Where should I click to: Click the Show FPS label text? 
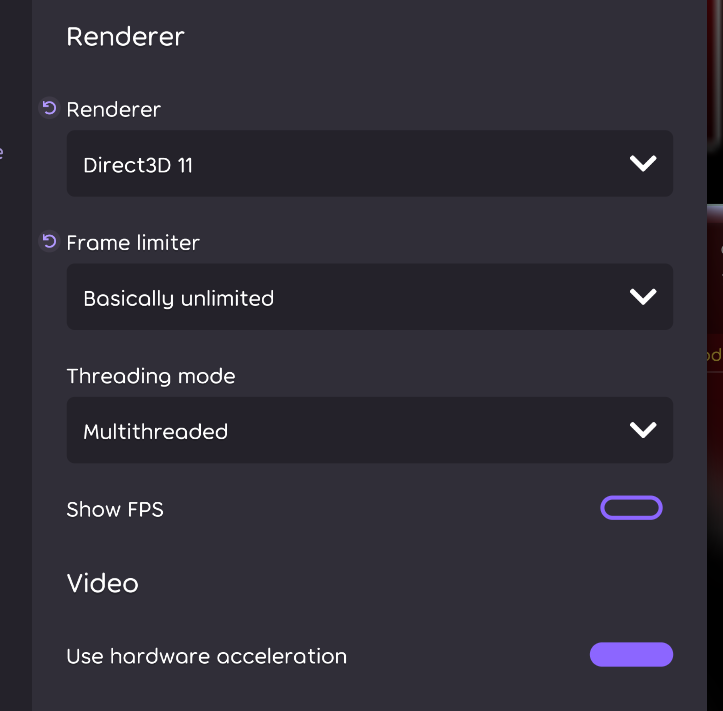tap(115, 510)
